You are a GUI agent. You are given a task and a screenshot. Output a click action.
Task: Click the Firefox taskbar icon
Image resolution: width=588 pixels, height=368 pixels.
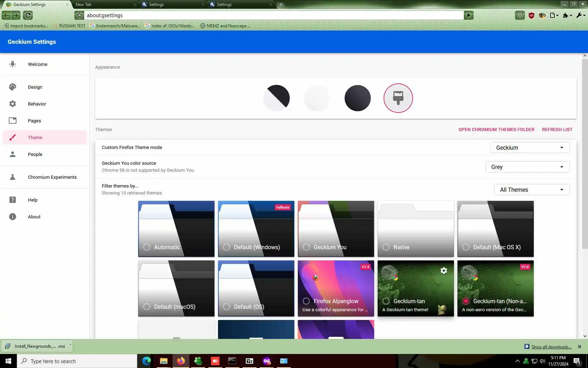click(181, 361)
